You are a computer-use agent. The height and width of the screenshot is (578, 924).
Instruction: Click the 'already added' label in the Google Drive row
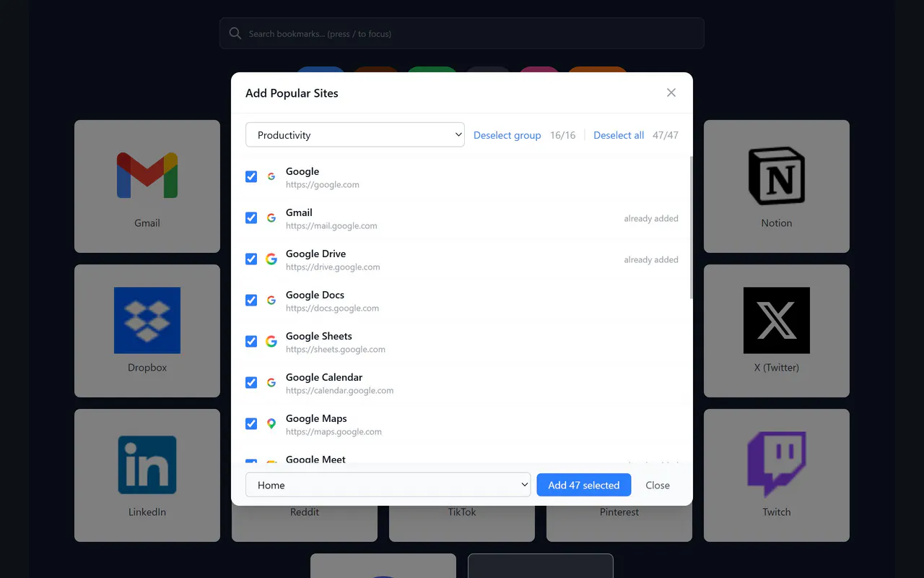click(x=651, y=259)
